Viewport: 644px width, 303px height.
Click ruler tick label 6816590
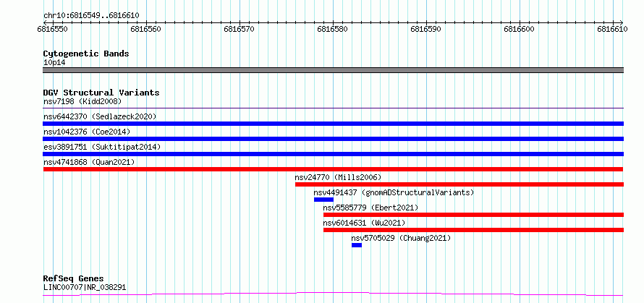pos(426,29)
